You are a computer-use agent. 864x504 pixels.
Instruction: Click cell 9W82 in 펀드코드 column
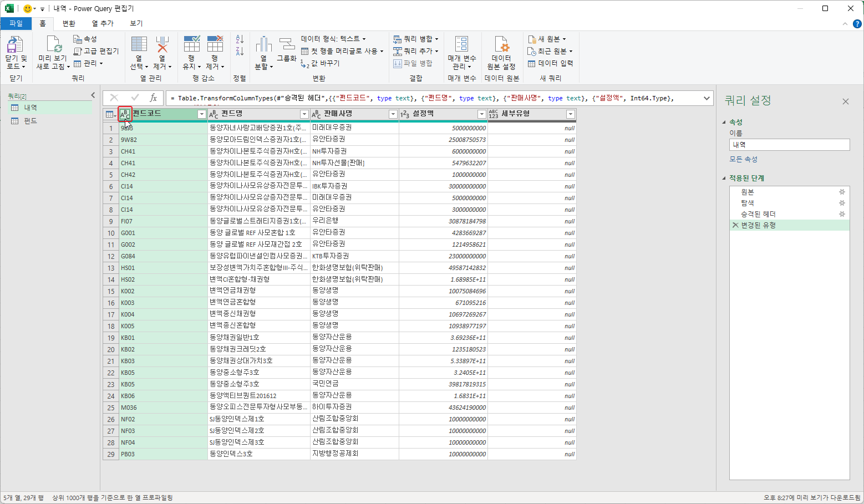(163, 140)
